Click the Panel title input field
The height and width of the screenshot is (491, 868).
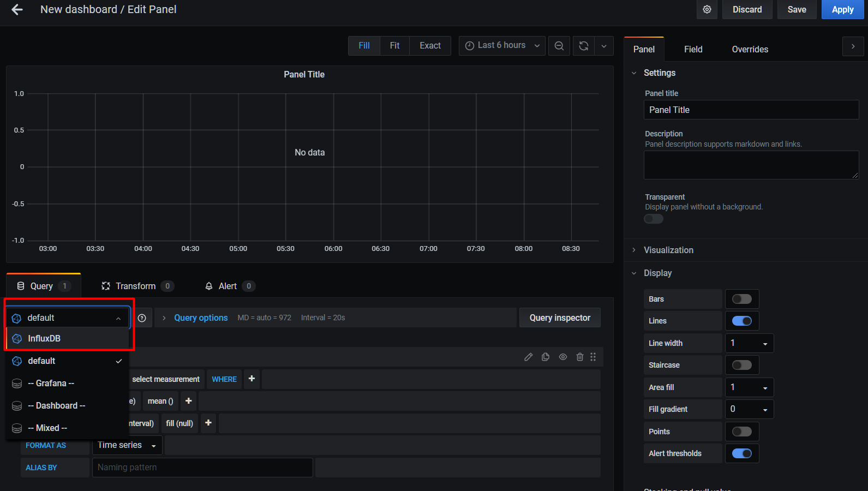[751, 110]
